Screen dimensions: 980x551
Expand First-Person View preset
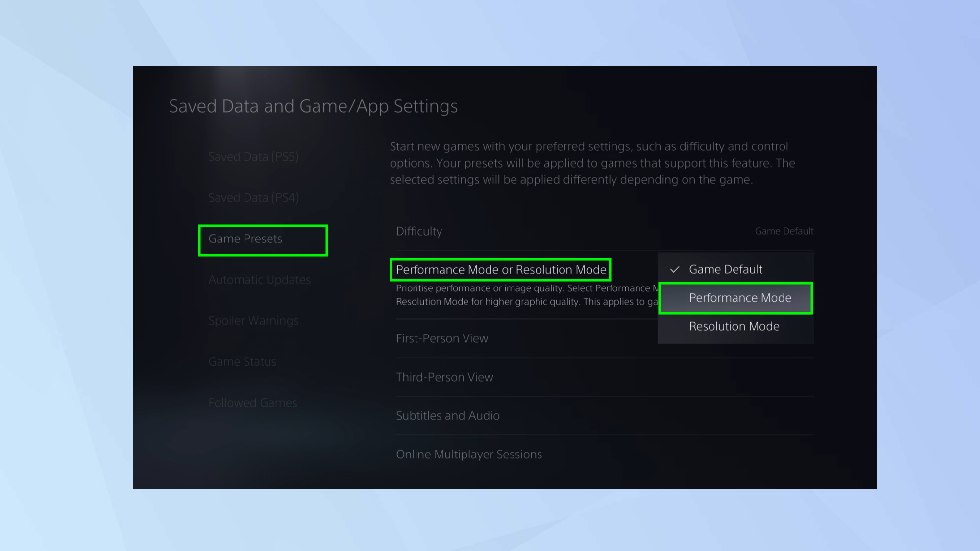click(441, 338)
